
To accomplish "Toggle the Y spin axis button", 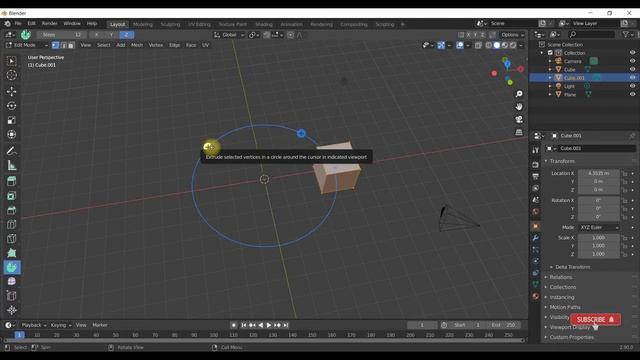I will pyautogui.click(x=111, y=35).
